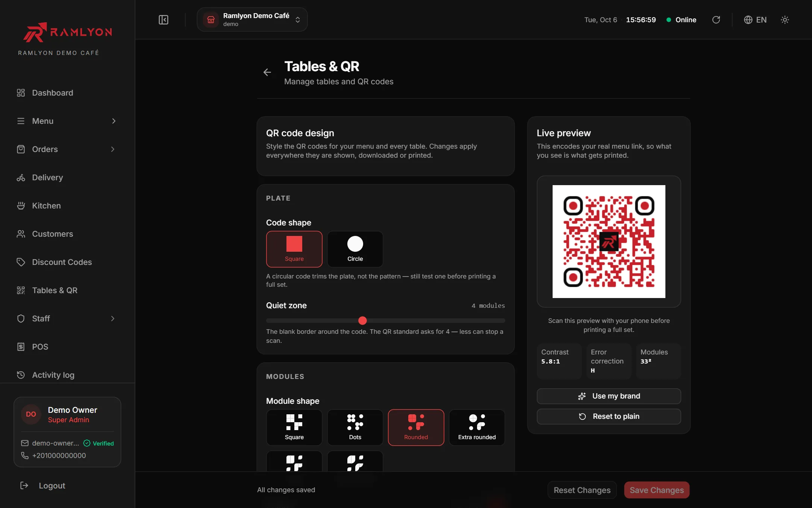The height and width of the screenshot is (508, 812).
Task: Click the Online status indicator
Action: (681, 20)
